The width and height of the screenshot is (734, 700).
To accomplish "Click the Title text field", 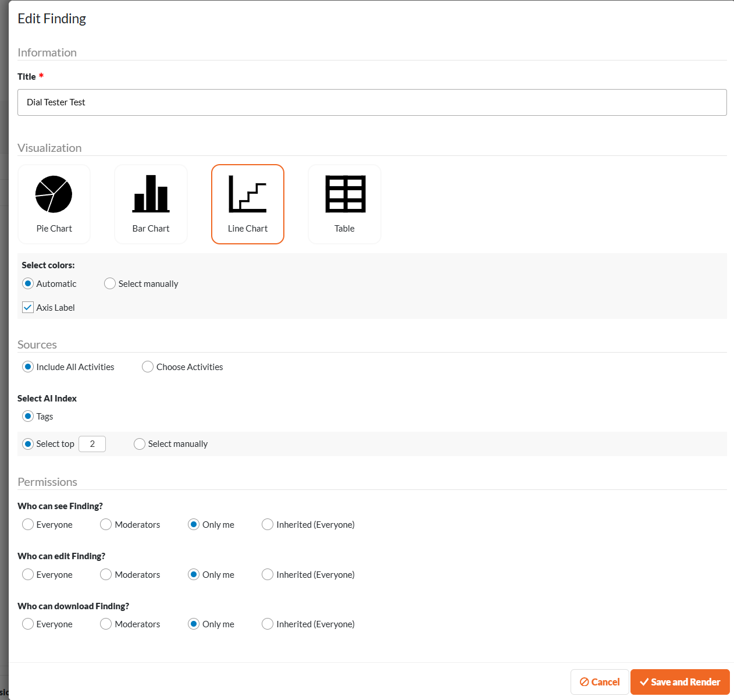I will point(372,102).
